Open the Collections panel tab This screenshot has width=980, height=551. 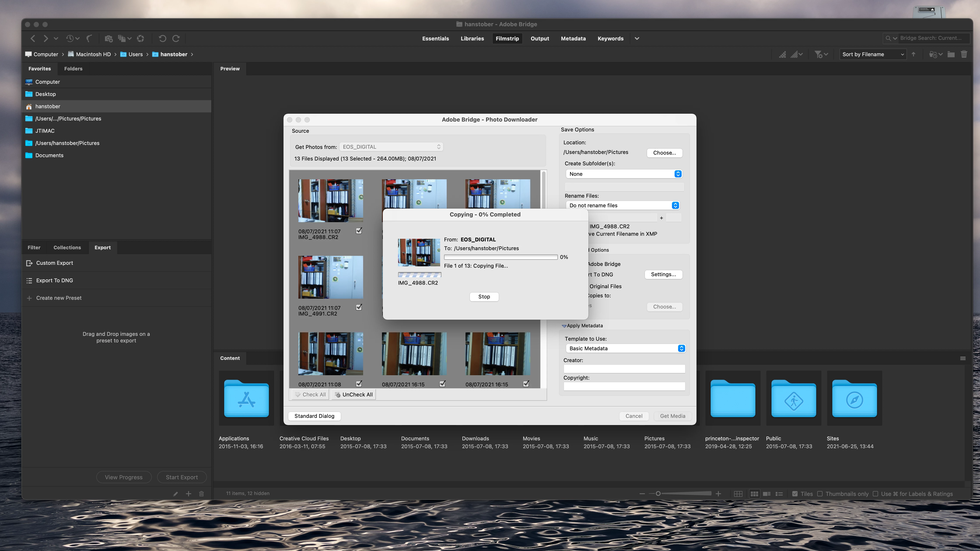[x=67, y=248]
